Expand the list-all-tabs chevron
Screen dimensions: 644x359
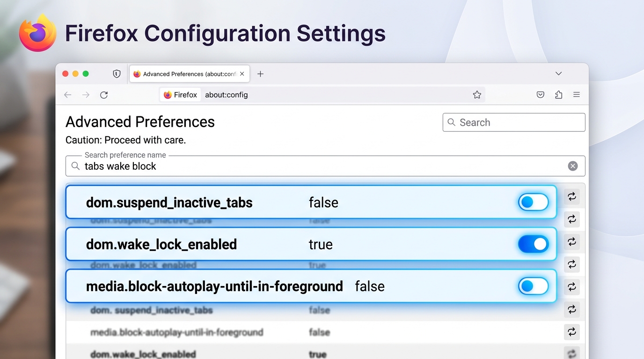pyautogui.click(x=558, y=74)
